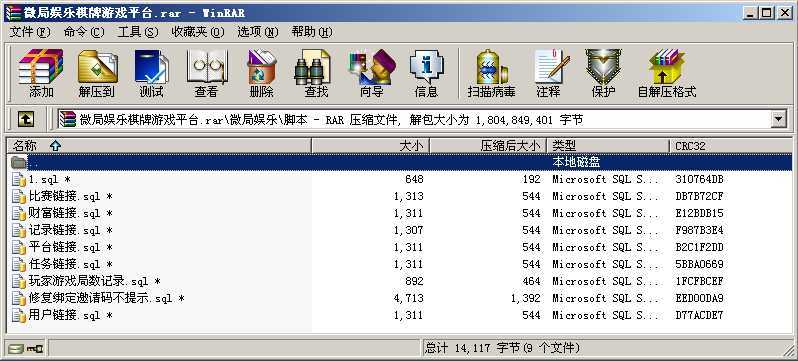This screenshot has width=798, height=361.
Task: Click the 解压到 (Extract To) icon
Action: [97, 73]
